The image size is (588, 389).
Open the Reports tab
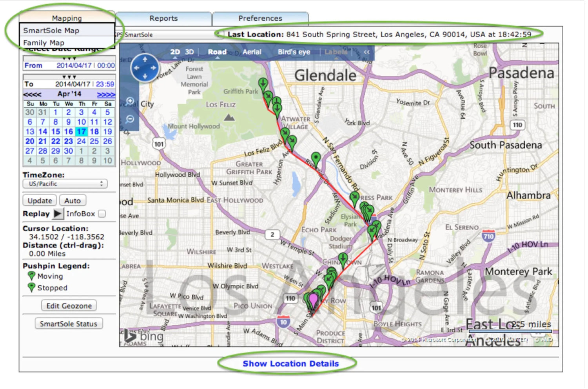[x=163, y=18]
